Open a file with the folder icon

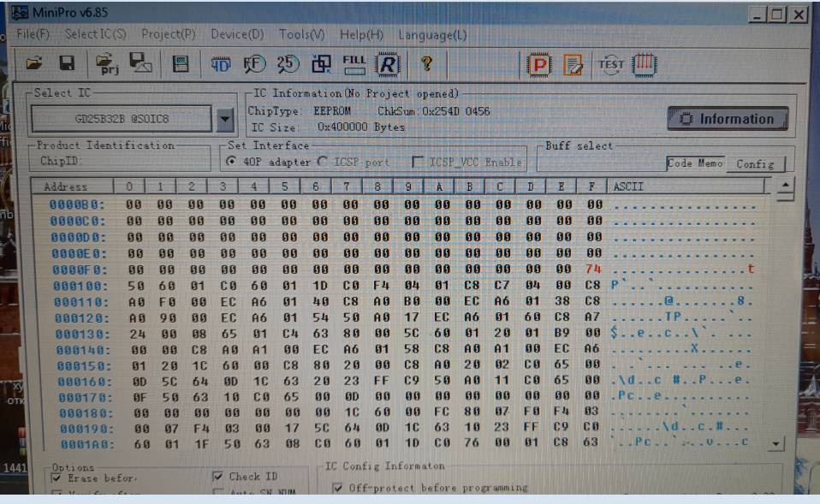[x=34, y=64]
